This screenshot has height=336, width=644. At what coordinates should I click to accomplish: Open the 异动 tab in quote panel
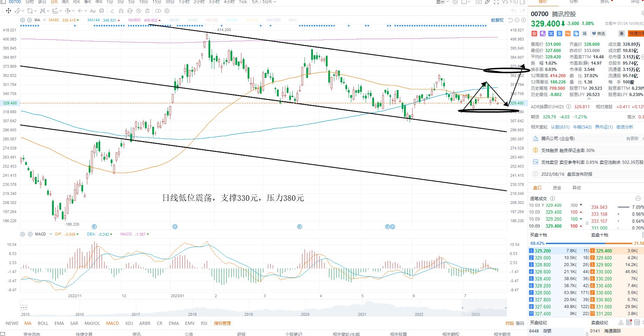coord(577,188)
